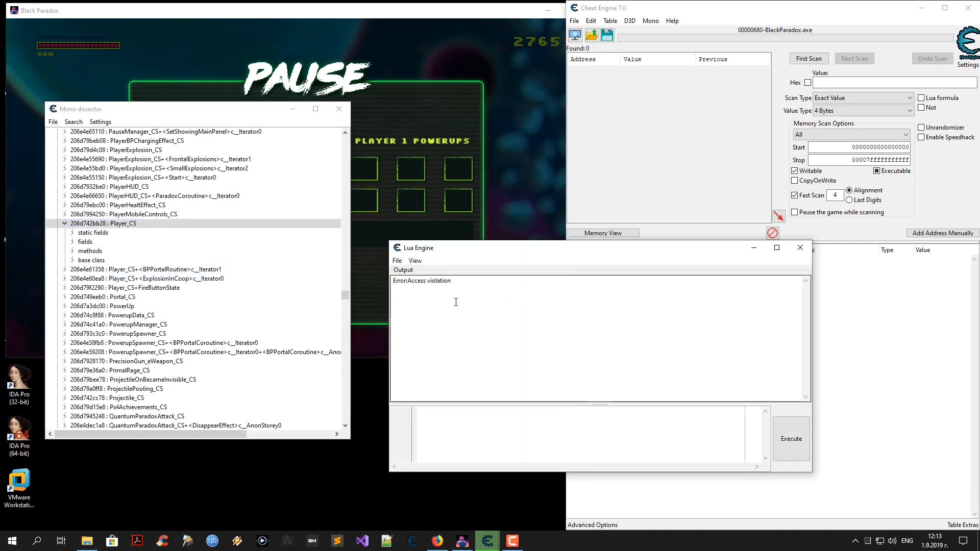Open the IDA Pro (64-bit) desktop shortcut

click(19, 436)
